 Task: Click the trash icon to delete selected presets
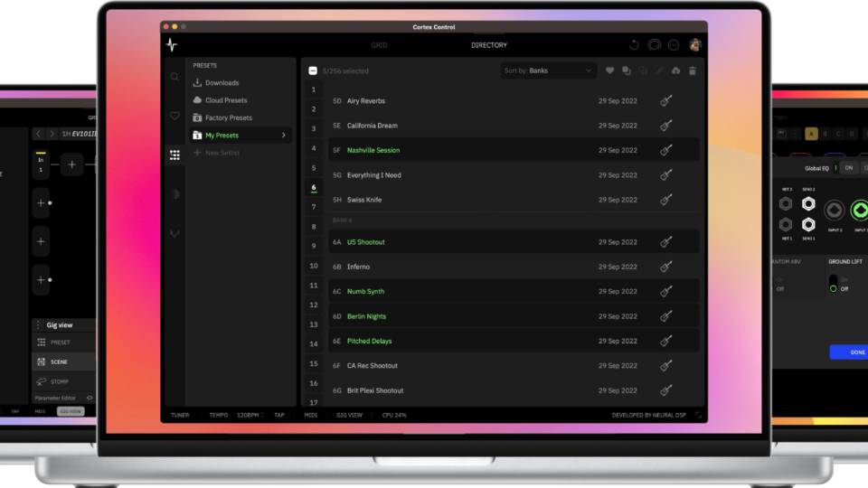(693, 70)
